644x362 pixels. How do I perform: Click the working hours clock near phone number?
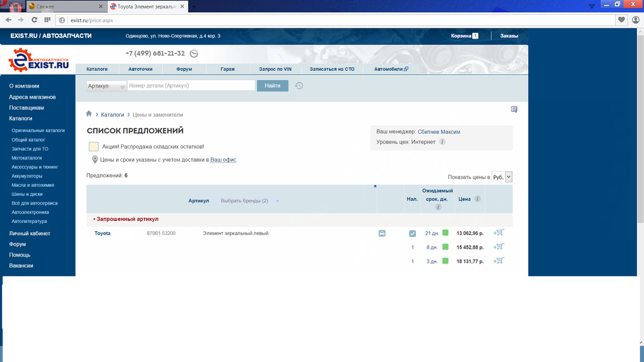coord(194,54)
